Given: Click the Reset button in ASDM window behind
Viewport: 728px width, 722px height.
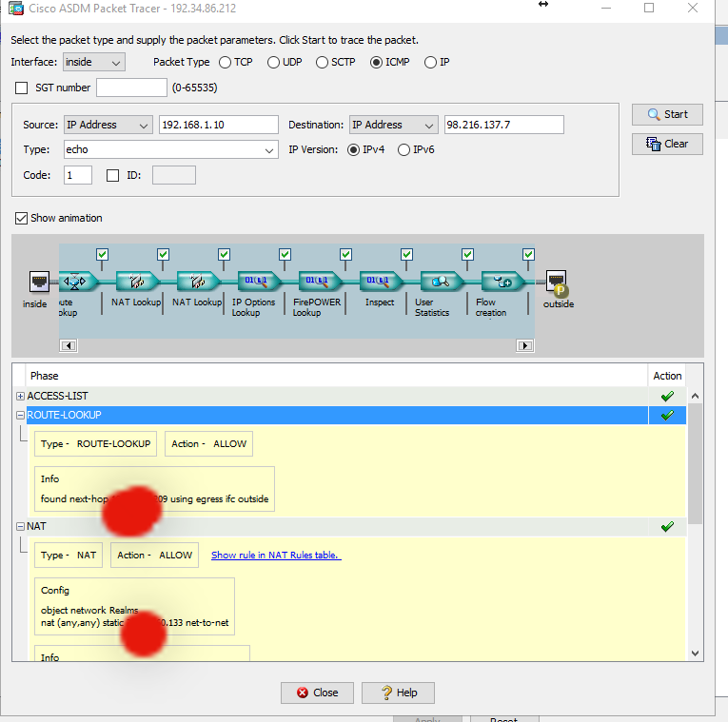Looking at the screenshot, I should [x=504, y=719].
